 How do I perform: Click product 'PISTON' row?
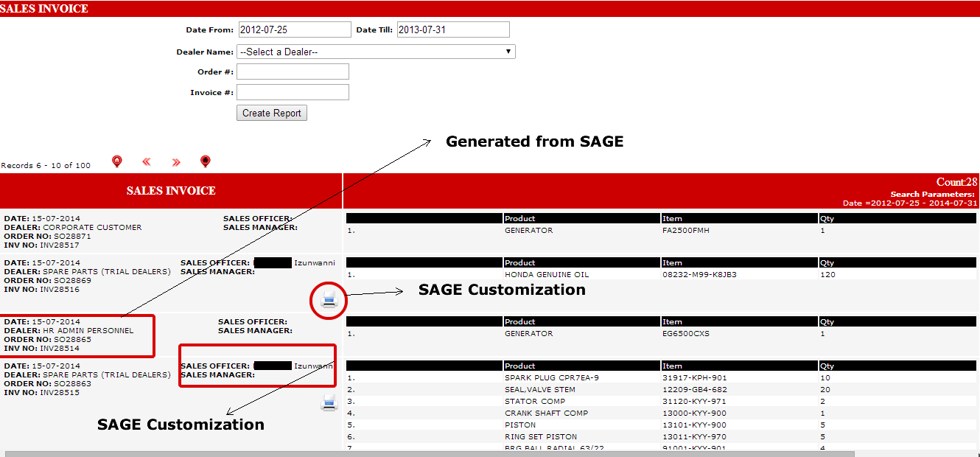[x=520, y=425]
